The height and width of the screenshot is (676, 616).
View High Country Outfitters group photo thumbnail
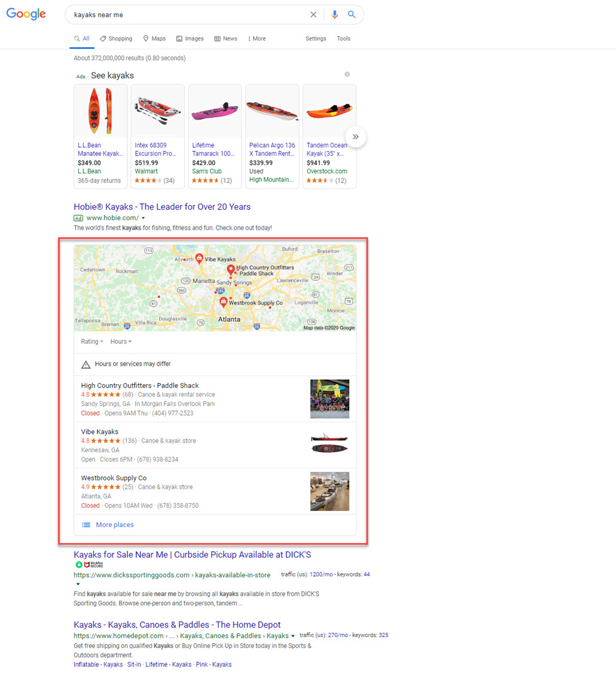click(x=330, y=399)
